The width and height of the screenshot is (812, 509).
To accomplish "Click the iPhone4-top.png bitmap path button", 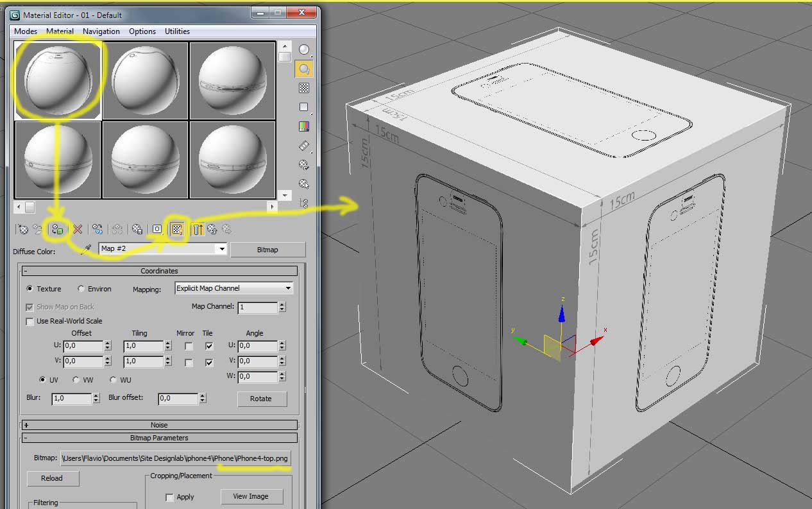I will point(176,458).
